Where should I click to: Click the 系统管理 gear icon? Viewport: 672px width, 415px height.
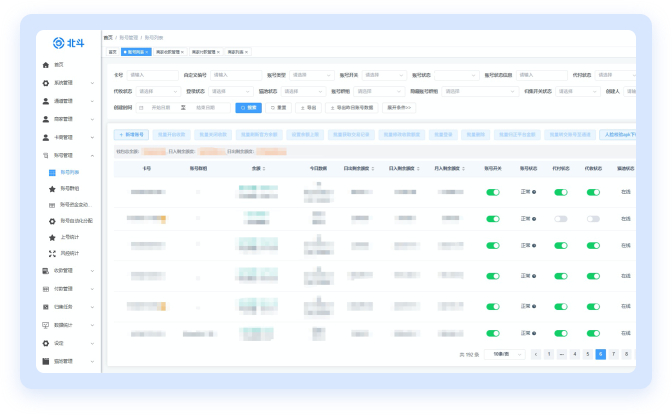pyautogui.click(x=46, y=83)
